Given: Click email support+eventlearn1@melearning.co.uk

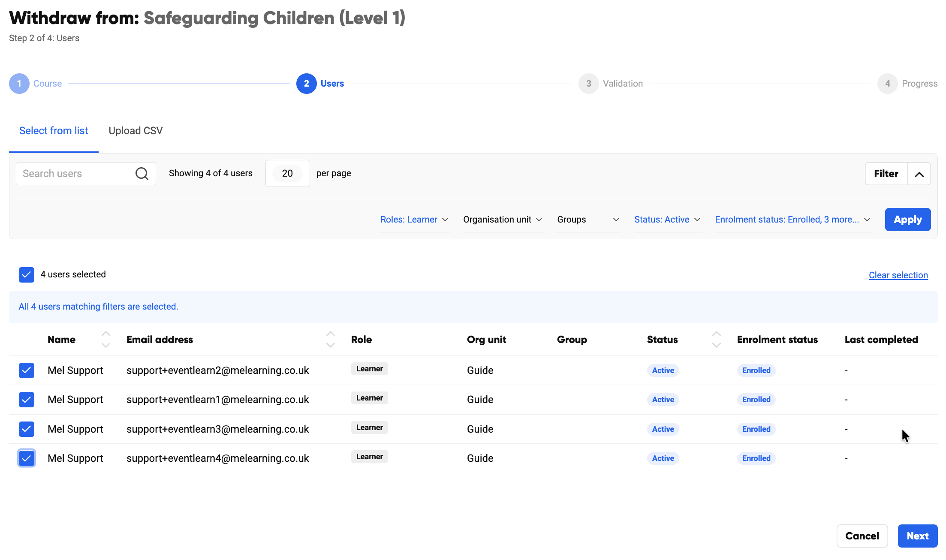Looking at the screenshot, I should 217,400.
